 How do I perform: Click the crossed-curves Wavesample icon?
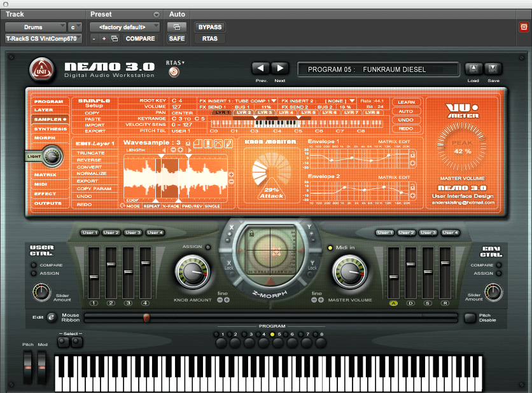(218, 144)
